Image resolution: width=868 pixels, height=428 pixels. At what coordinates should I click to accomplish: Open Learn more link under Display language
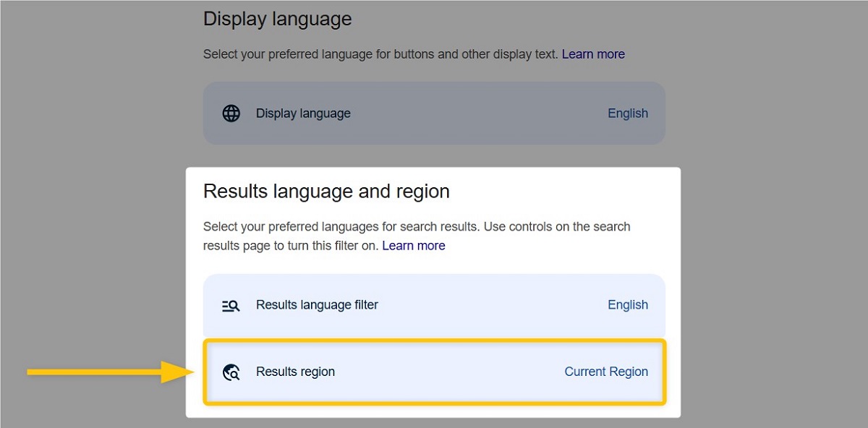click(593, 54)
